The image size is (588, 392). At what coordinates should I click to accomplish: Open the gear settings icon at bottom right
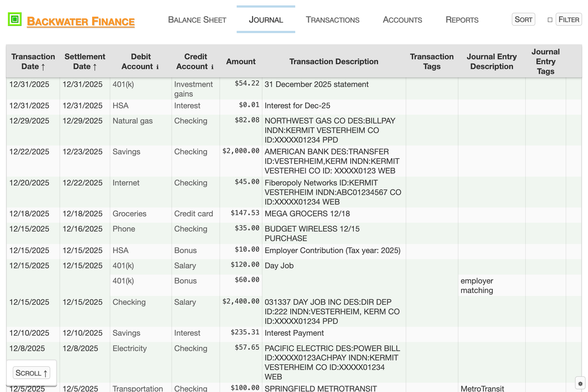point(580,383)
